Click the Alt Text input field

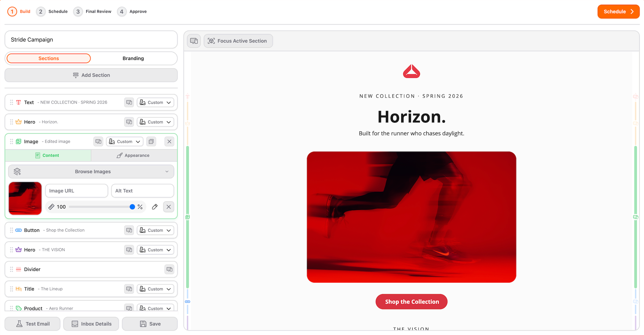(143, 191)
